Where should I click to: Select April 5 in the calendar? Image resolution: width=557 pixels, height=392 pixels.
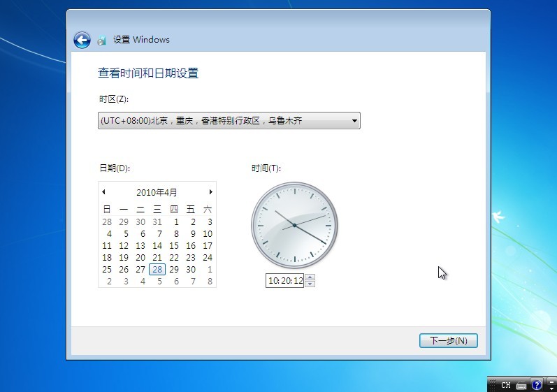[126, 234]
